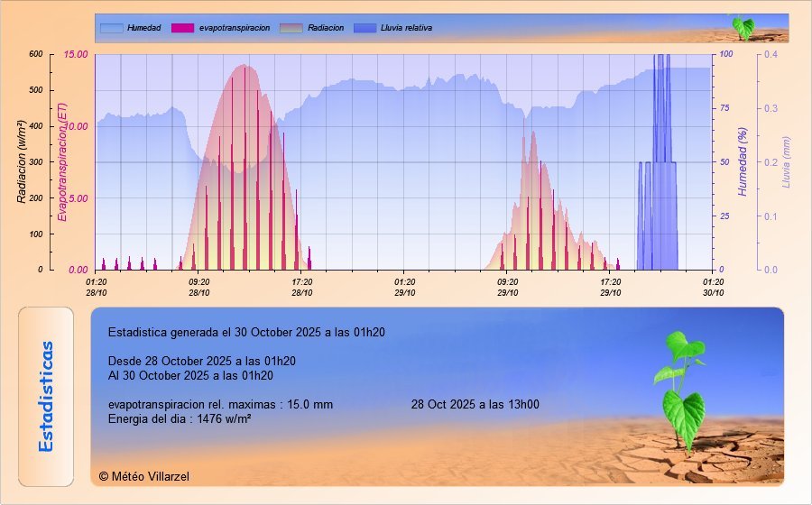The height and width of the screenshot is (505, 812).
Task: Click the 'Estadistica generada el 30 October' line
Action: coord(246,332)
